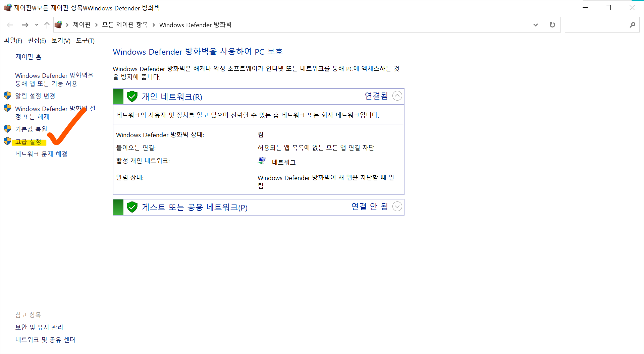644x354 pixels.
Task: Click the search magnifier icon
Action: pyautogui.click(x=632, y=25)
